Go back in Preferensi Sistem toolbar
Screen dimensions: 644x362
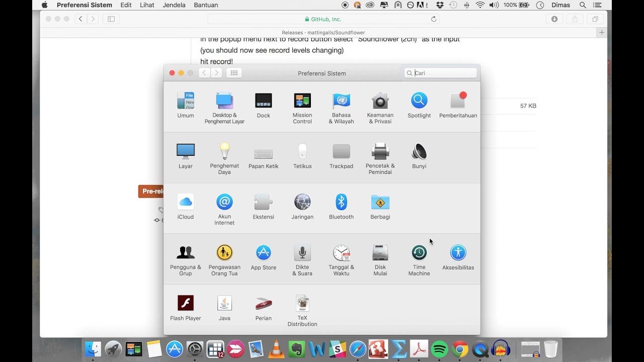pyautogui.click(x=204, y=73)
